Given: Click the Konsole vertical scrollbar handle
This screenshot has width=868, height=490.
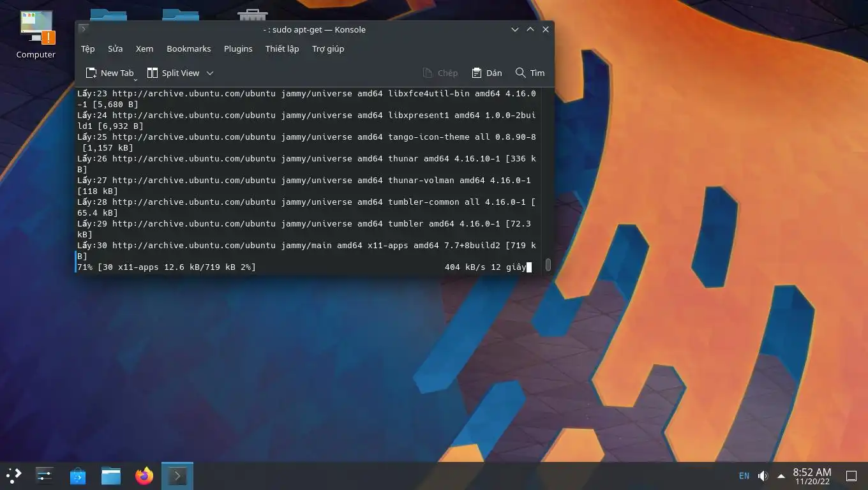Looking at the screenshot, I should pos(548,265).
